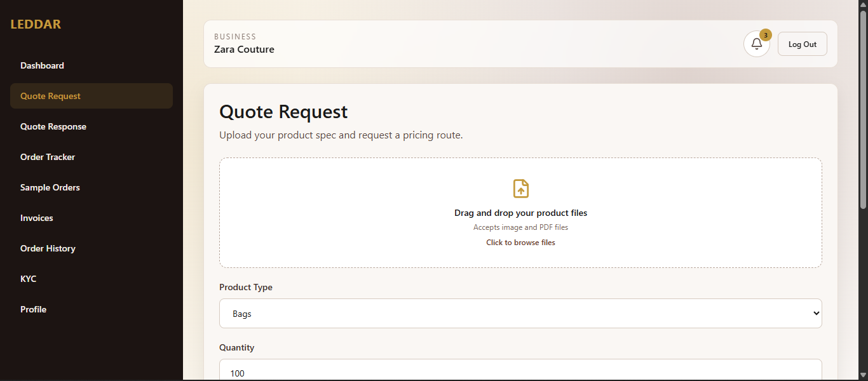Image resolution: width=868 pixels, height=381 pixels.
Task: Open Sample Orders page
Action: coord(92,187)
